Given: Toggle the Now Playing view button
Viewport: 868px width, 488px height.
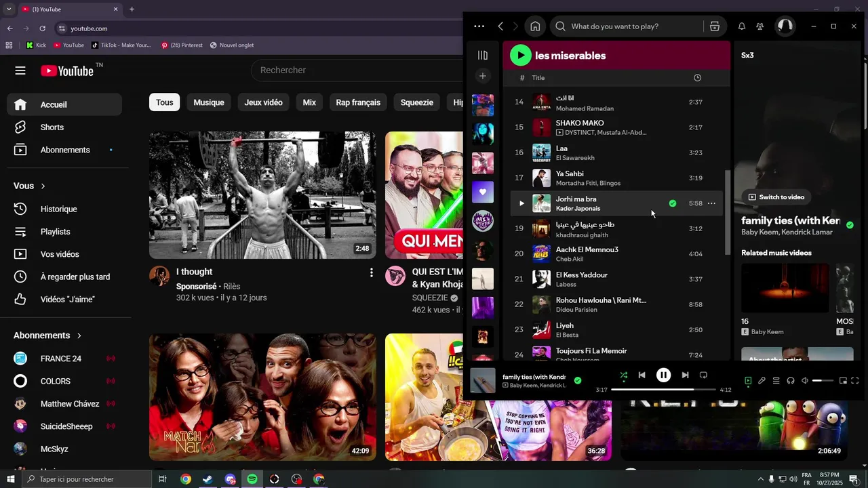Looking at the screenshot, I should click(748, 381).
